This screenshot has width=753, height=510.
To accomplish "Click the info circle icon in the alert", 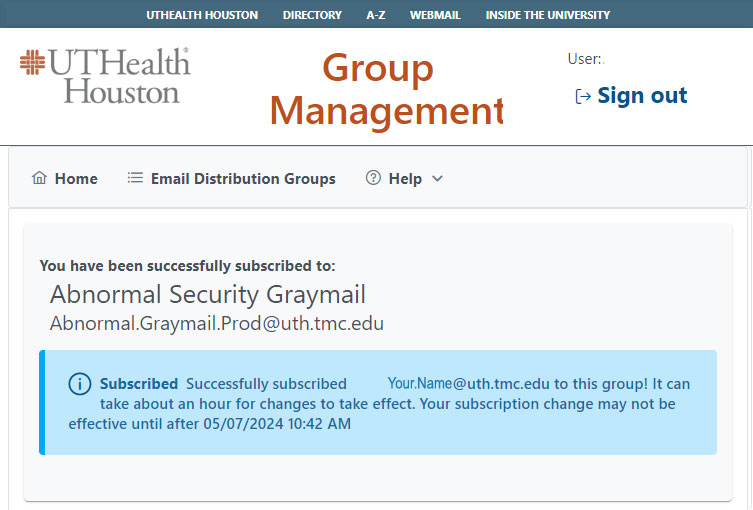I will pyautogui.click(x=80, y=384).
